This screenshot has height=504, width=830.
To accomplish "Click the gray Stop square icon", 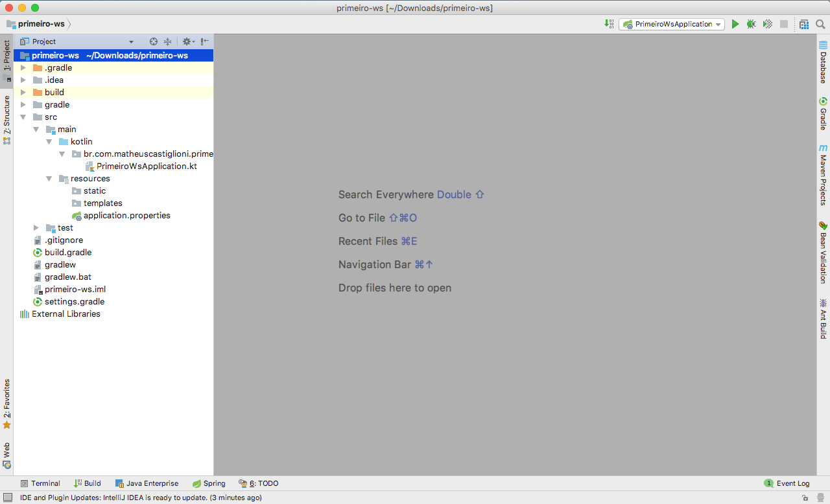I will pyautogui.click(x=784, y=24).
